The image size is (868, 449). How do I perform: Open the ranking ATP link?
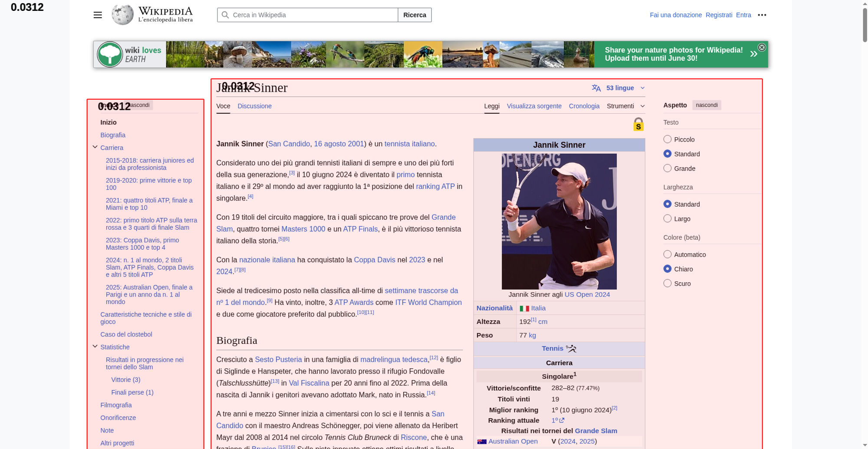[x=435, y=186]
